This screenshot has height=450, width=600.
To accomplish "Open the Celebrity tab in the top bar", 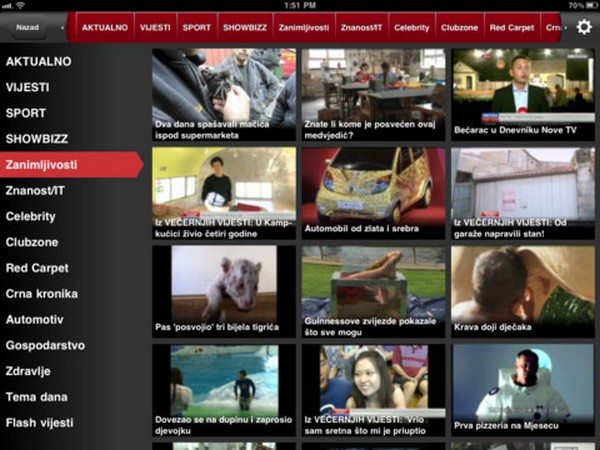I will point(412,28).
